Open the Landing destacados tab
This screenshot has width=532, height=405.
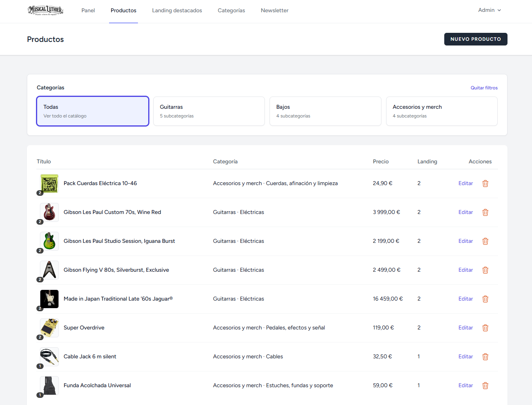(x=177, y=11)
